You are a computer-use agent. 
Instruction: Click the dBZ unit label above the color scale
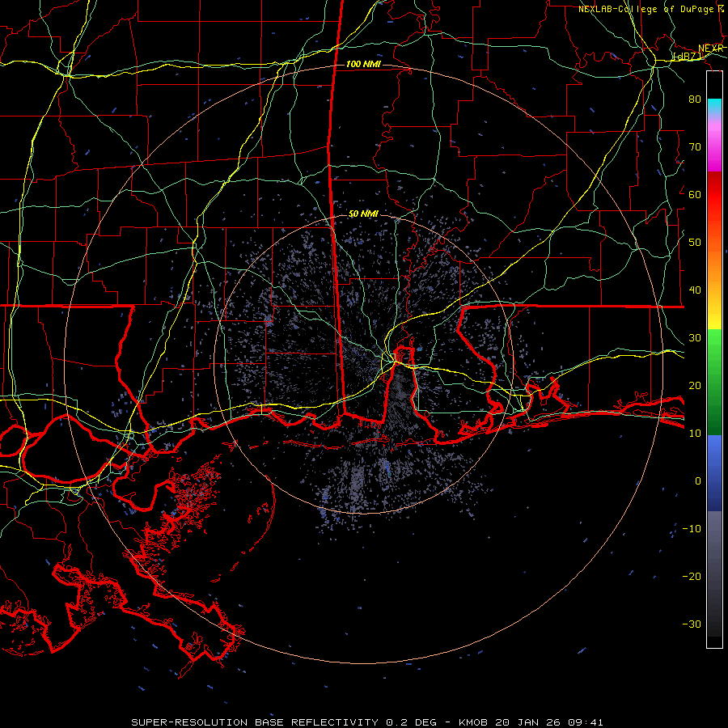[x=688, y=57]
